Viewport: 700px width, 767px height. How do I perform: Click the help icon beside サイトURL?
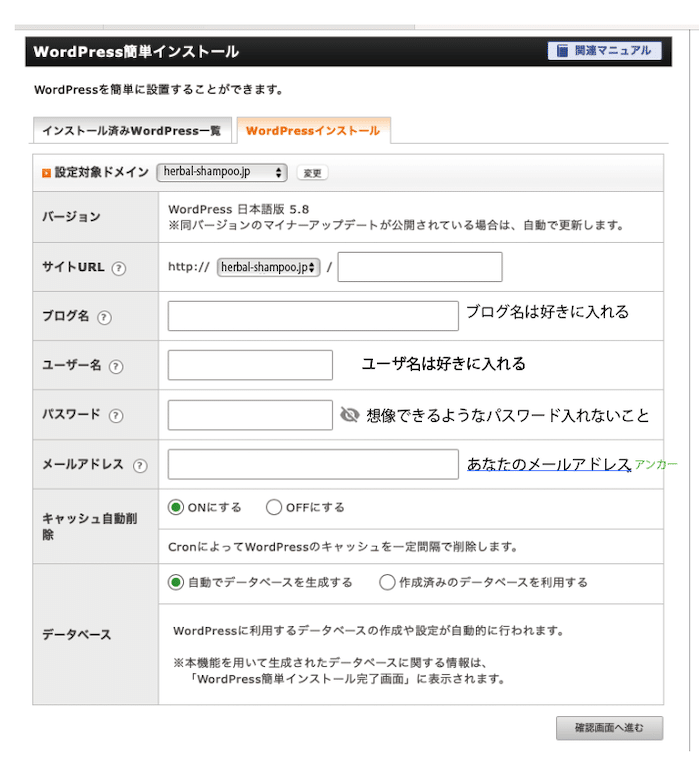[x=118, y=268]
